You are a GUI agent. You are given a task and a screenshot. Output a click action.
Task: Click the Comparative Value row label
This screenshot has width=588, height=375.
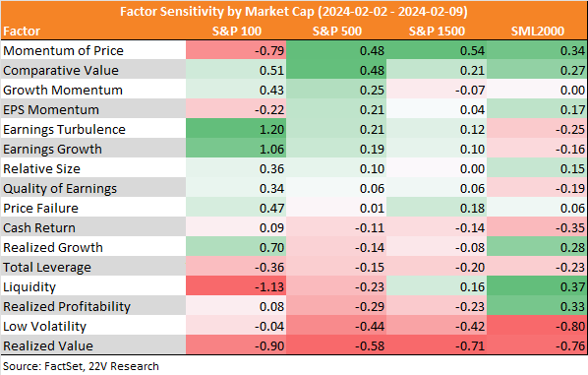(x=61, y=71)
